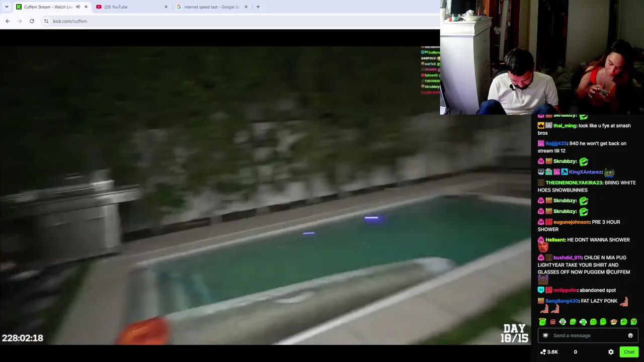Click the face emote under Hellsent's message
The image size is (644, 362).
(543, 247)
